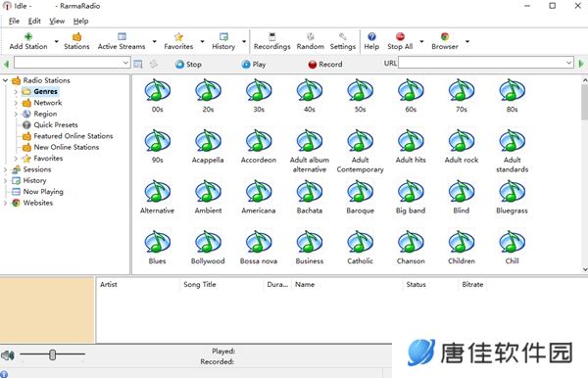Select the Bluegrass genre icon
Viewport: 588px width, 378px height.
pyautogui.click(x=512, y=191)
